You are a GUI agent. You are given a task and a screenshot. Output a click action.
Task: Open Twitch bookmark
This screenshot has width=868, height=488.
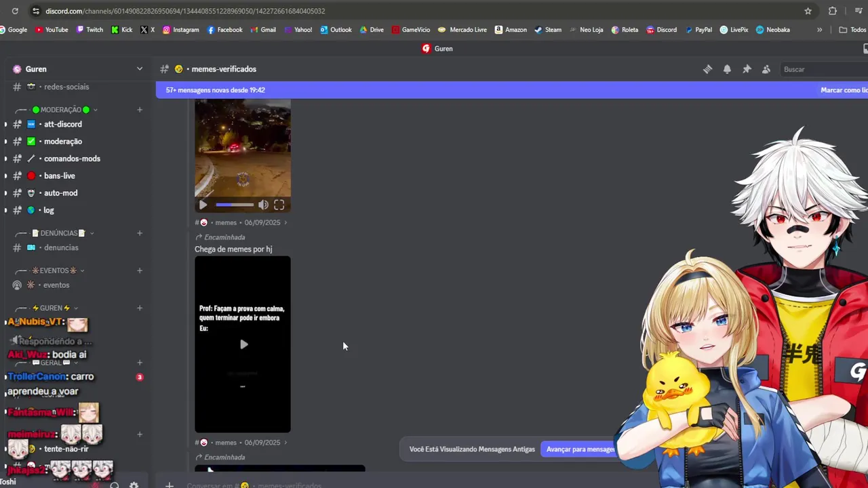(90, 30)
